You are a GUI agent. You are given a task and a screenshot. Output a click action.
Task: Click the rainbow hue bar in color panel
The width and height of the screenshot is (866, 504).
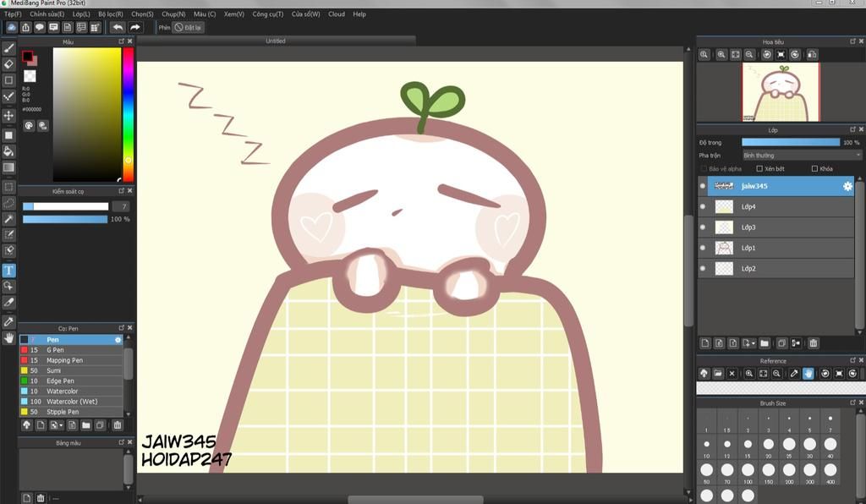coord(129,114)
